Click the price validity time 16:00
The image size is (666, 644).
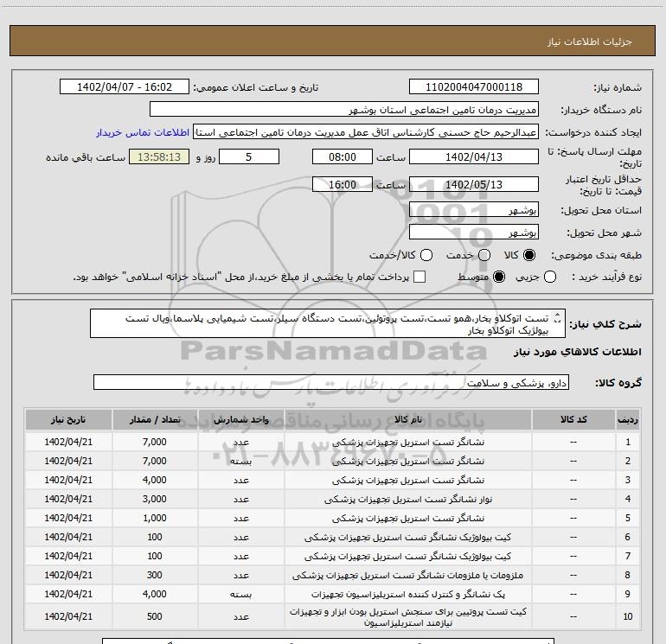click(x=343, y=184)
